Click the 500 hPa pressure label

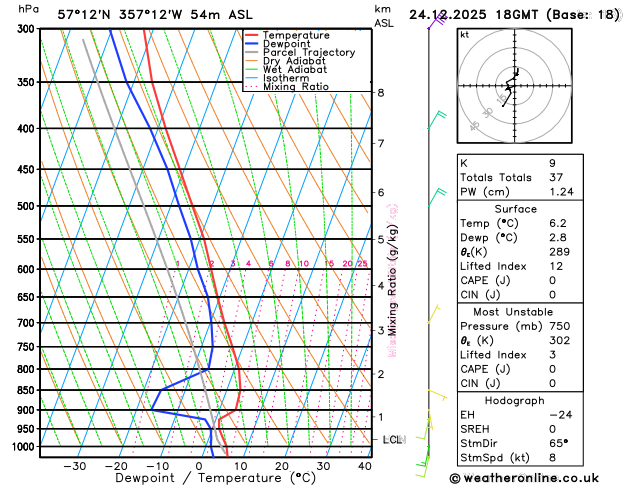coord(27,206)
